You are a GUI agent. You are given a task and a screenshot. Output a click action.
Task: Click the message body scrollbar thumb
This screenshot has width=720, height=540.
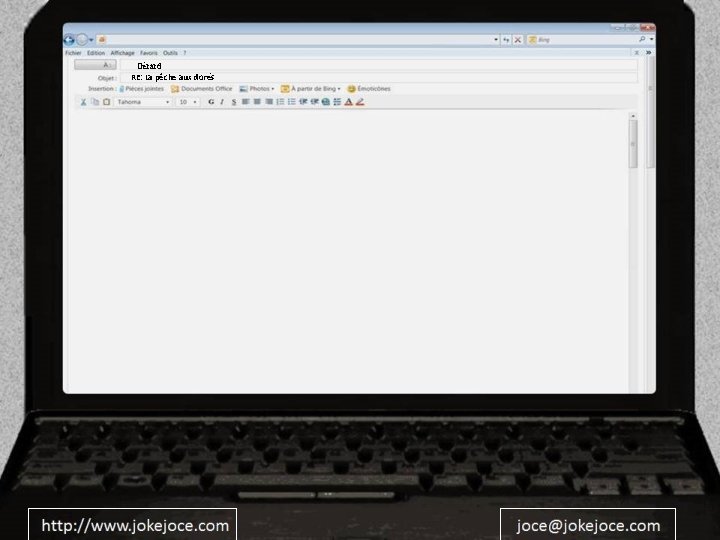[x=633, y=144]
